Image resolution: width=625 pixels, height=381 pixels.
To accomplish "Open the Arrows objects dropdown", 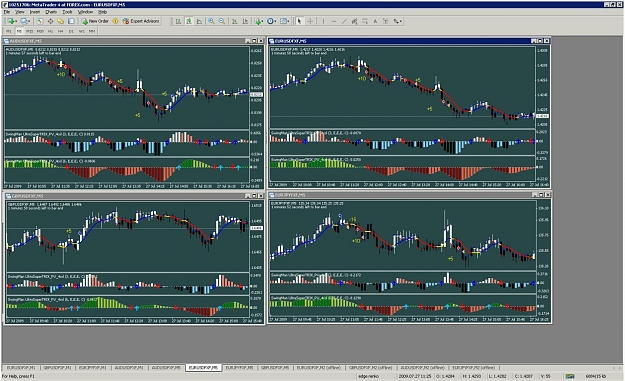I will click(x=397, y=22).
